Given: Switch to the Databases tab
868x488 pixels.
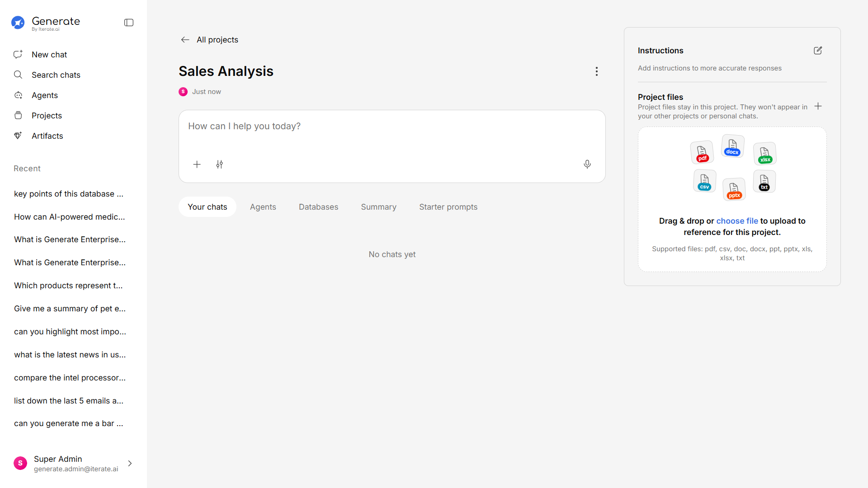Looking at the screenshot, I should (x=318, y=207).
